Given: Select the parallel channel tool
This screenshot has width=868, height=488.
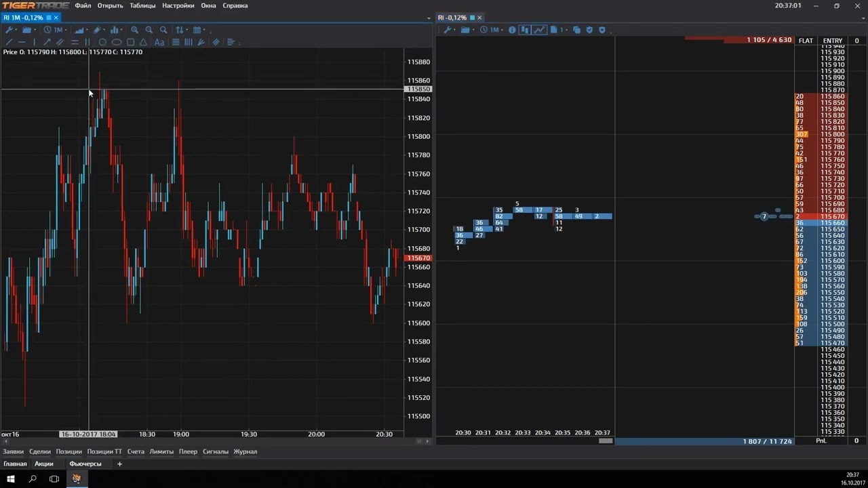Looking at the screenshot, I should point(60,42).
